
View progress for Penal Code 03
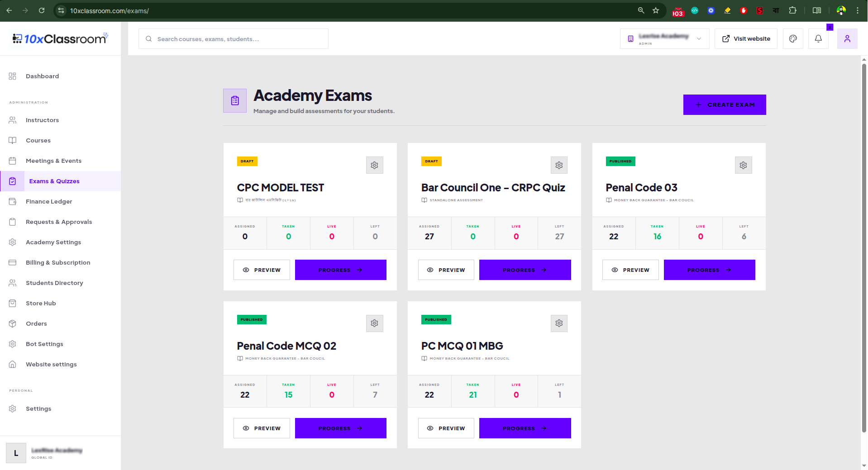click(709, 270)
